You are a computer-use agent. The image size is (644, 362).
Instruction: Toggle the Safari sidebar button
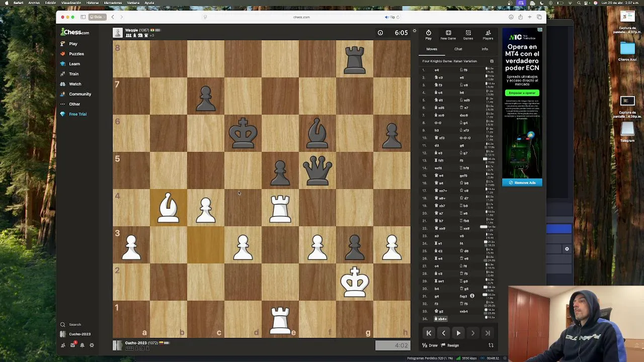click(x=83, y=17)
